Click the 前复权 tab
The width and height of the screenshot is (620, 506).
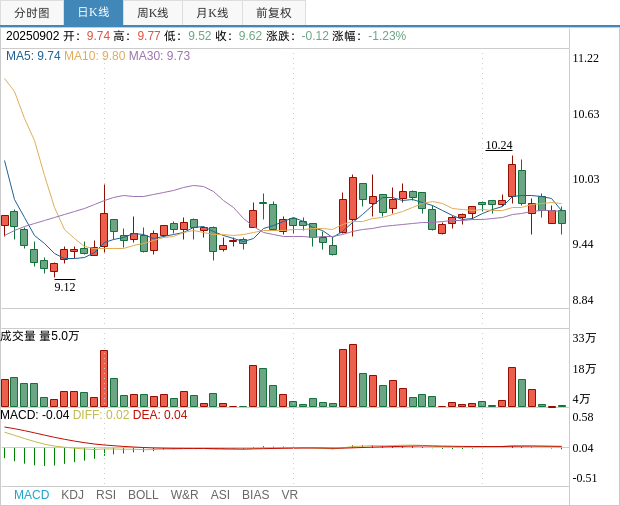point(274,13)
